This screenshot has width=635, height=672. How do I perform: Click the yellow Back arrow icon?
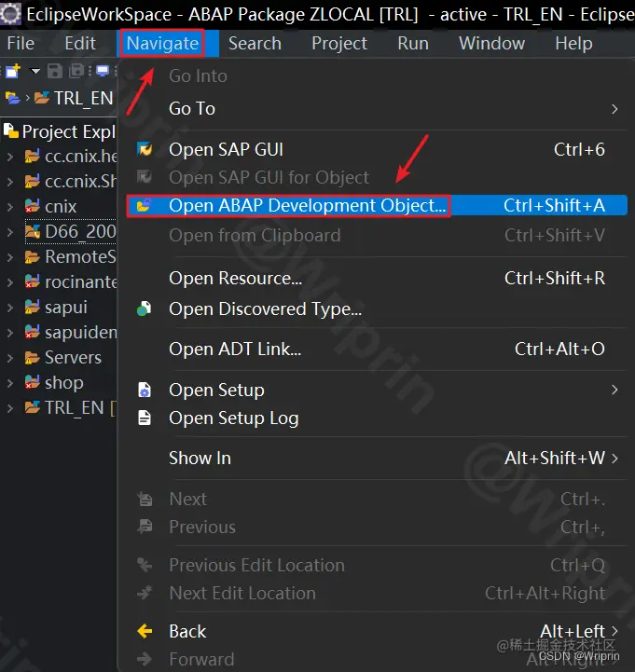[145, 631]
